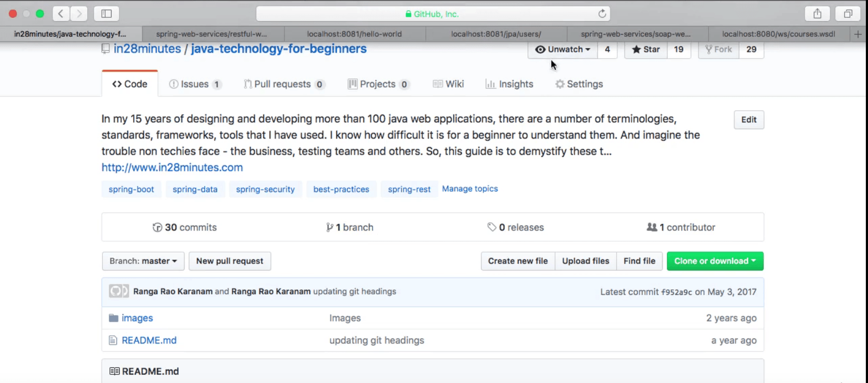Screen dimensions: 868x383
Task: View the 1 contributor page
Action: (x=681, y=227)
